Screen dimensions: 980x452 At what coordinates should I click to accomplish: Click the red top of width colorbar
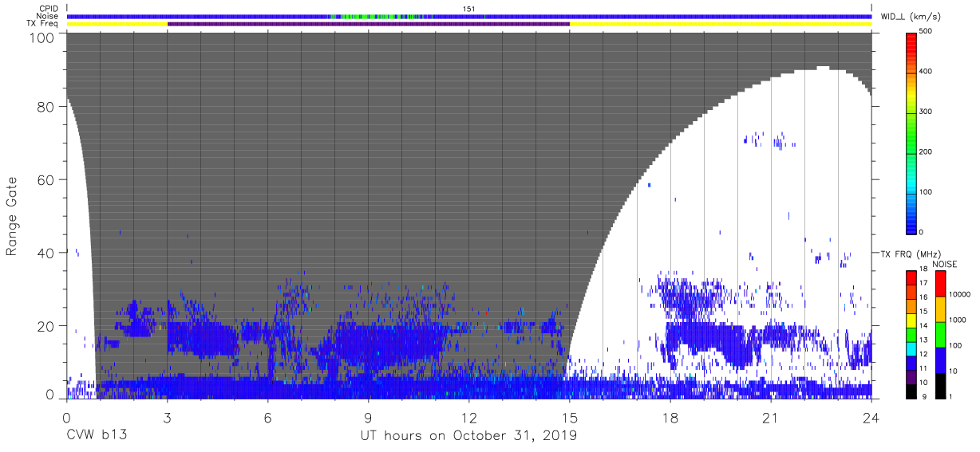pyautogui.click(x=911, y=38)
